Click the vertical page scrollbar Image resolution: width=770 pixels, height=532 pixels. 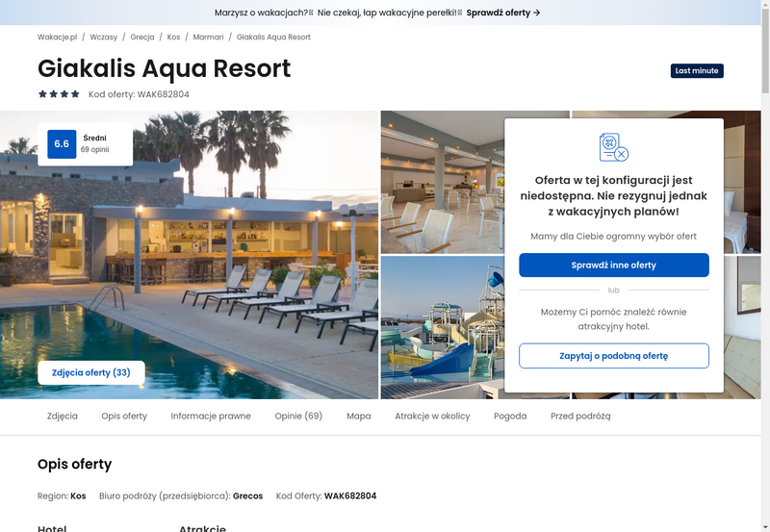[x=765, y=266]
